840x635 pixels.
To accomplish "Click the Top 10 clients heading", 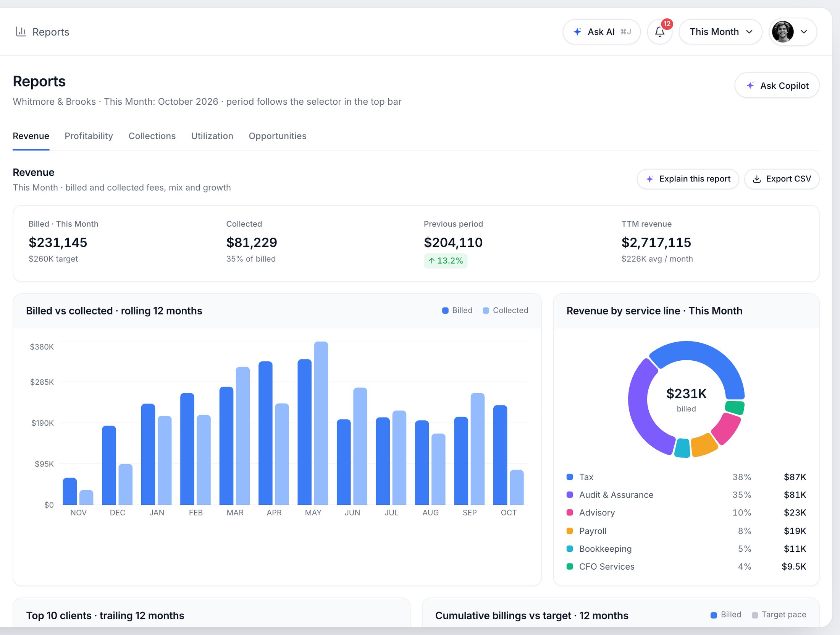I will click(x=105, y=615).
